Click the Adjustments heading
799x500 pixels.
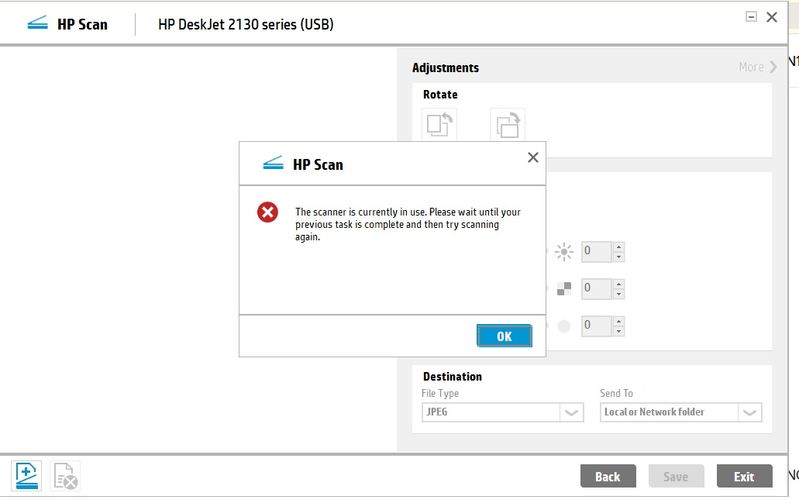pyautogui.click(x=445, y=67)
